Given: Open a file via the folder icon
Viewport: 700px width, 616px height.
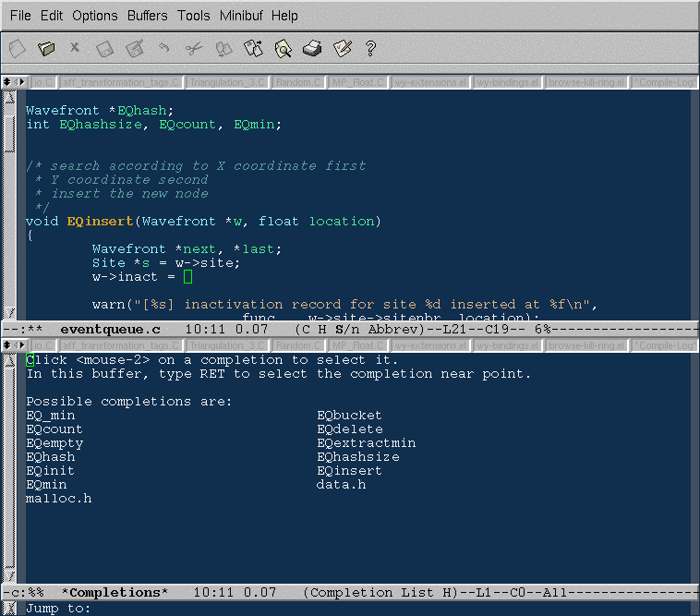Looking at the screenshot, I should (x=46, y=48).
